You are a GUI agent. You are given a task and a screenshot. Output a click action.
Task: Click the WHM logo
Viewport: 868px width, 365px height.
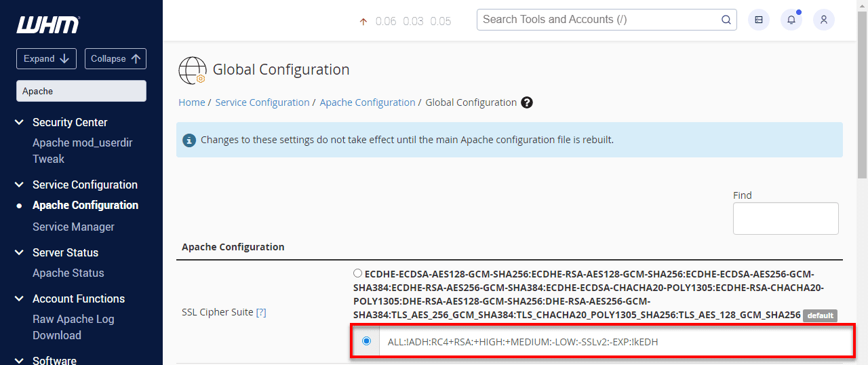click(48, 25)
